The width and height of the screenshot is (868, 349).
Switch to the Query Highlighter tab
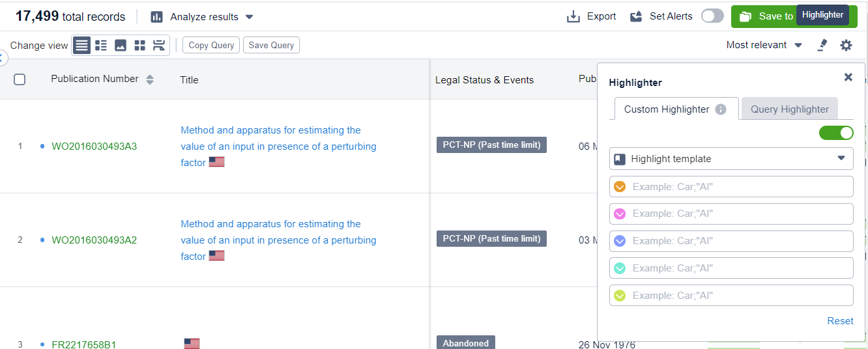(789, 109)
